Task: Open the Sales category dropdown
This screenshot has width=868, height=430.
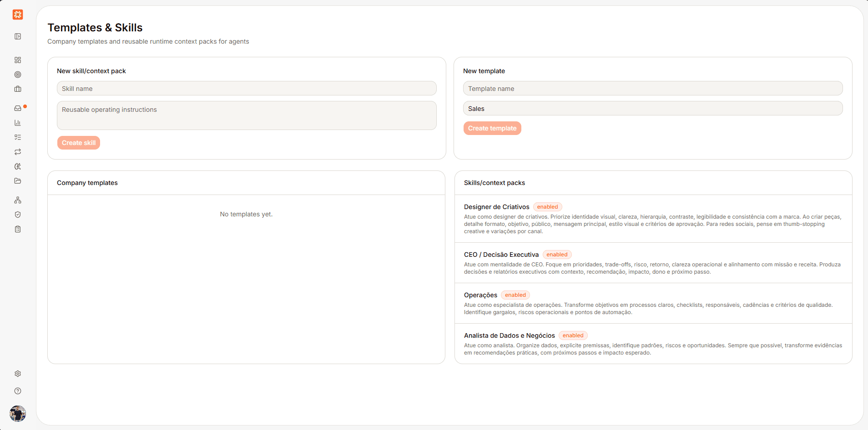Action: [653, 108]
